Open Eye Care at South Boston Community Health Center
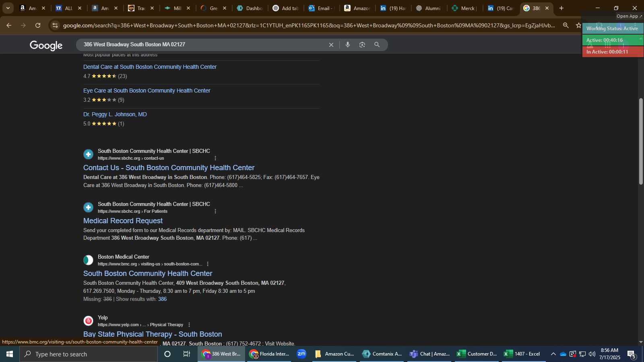Viewport: 644px width, 362px height. pyautogui.click(x=147, y=91)
